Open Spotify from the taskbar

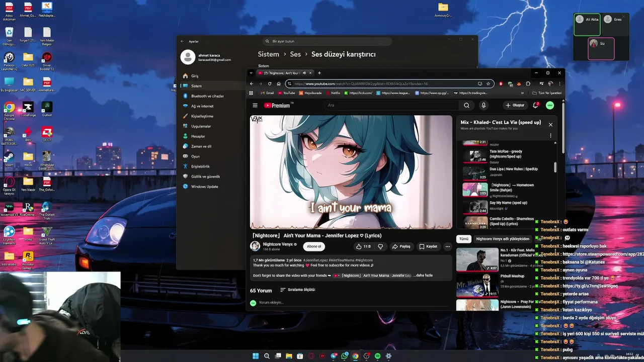[377, 356]
